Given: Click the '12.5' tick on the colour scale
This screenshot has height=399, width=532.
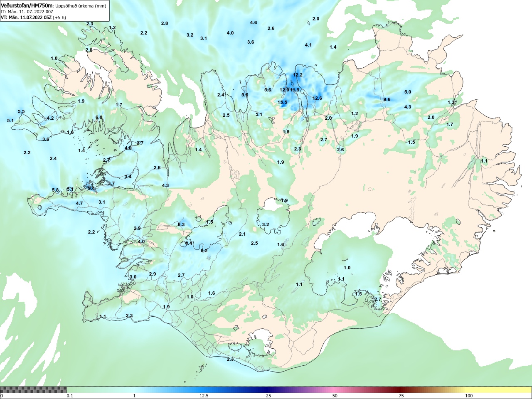Looking at the screenshot, I should 204,396.
